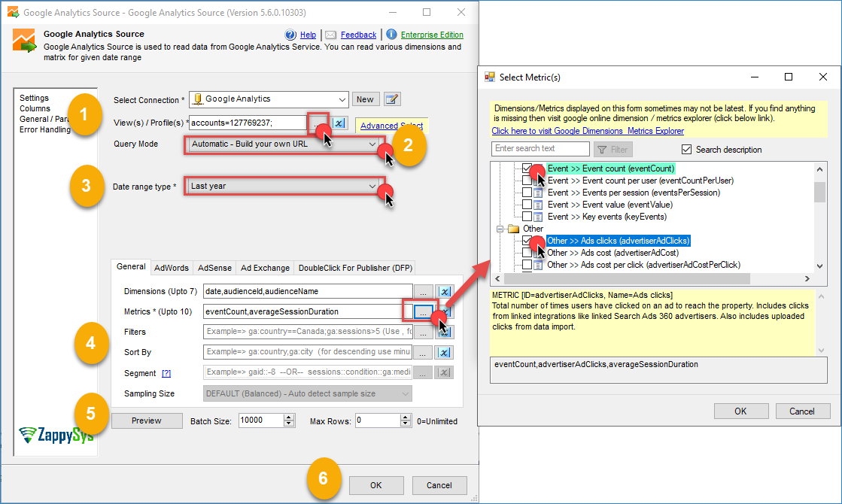The image size is (842, 504).
Task: Tick the Key events checkbox
Action: pos(527,217)
